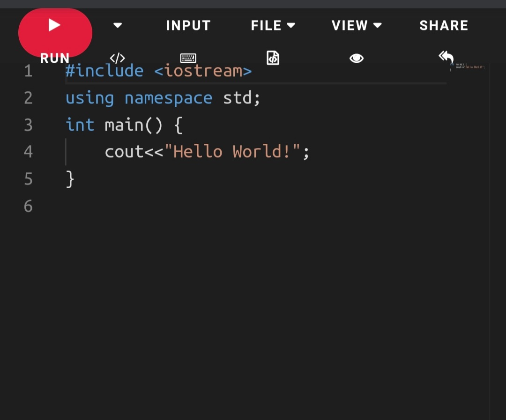The height and width of the screenshot is (420, 506).
Task: Click line number 6 in the gutter
Action: 28,206
